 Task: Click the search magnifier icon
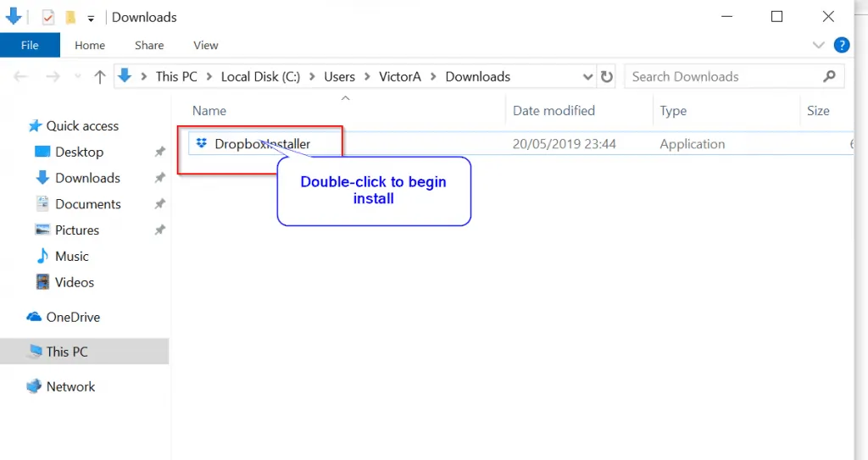coord(829,77)
